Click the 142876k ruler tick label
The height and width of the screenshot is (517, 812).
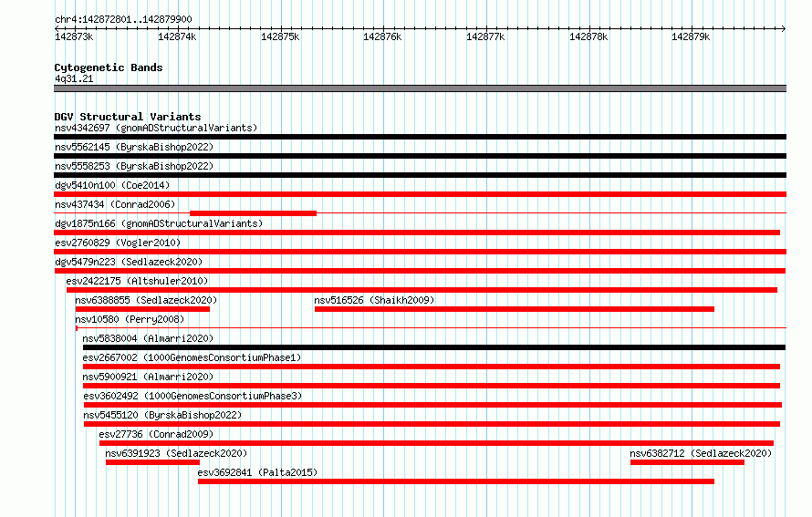point(382,36)
